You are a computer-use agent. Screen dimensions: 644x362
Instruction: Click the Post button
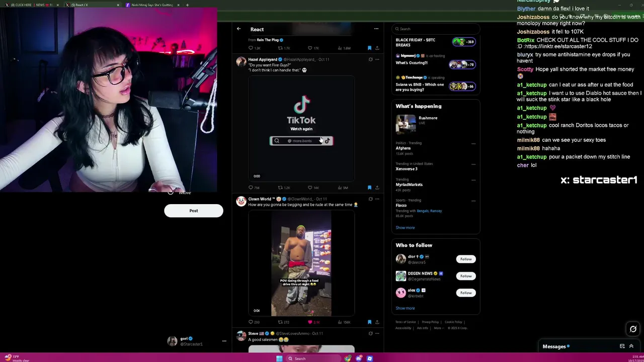[194, 211]
